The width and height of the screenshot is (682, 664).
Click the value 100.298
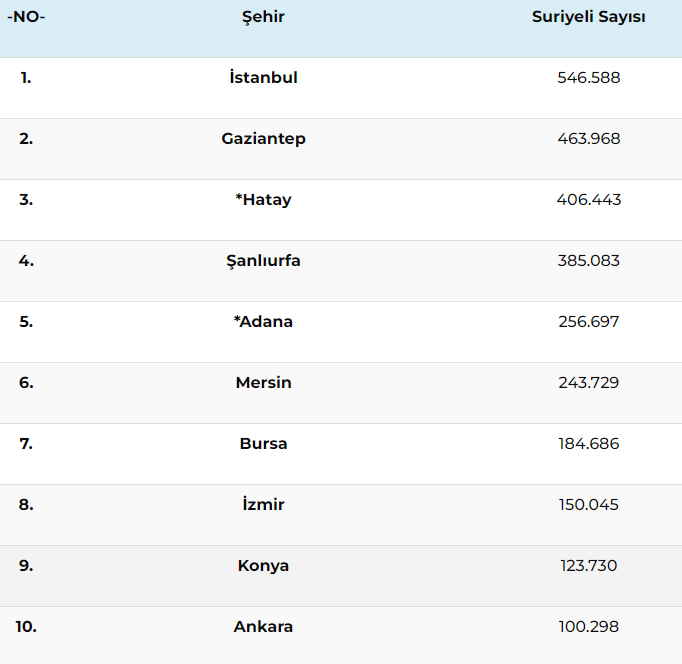click(588, 627)
